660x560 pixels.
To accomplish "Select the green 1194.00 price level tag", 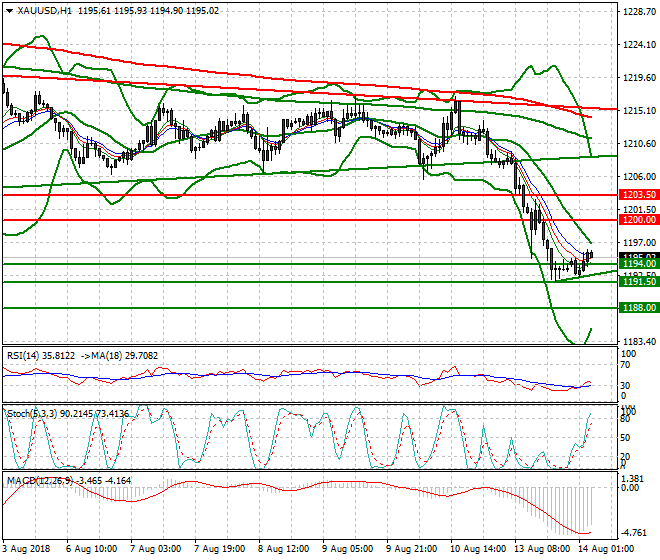I will click(638, 265).
